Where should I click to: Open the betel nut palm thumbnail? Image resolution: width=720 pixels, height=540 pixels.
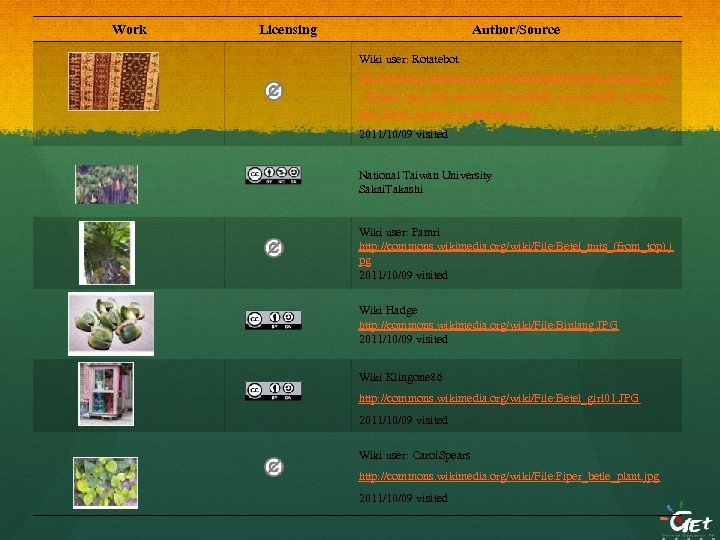tap(107, 253)
